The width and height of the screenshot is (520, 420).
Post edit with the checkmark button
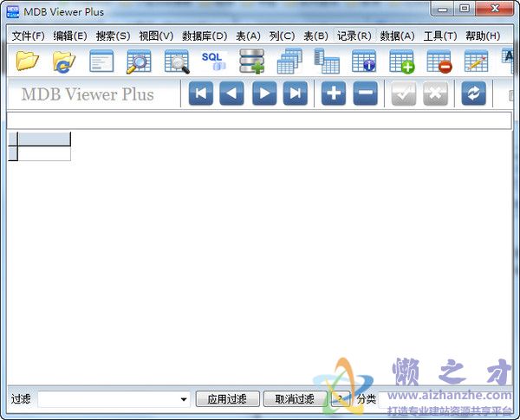[404, 94]
